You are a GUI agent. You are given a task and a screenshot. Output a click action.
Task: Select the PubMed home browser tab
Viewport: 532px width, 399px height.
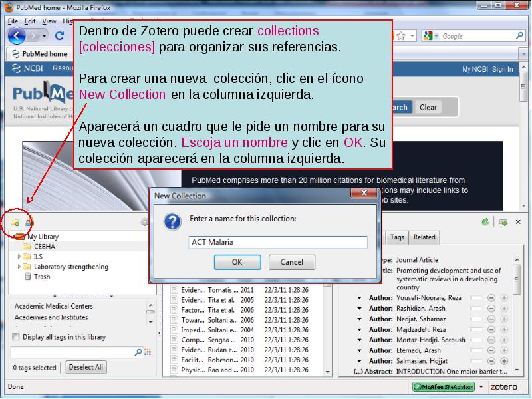[39, 54]
